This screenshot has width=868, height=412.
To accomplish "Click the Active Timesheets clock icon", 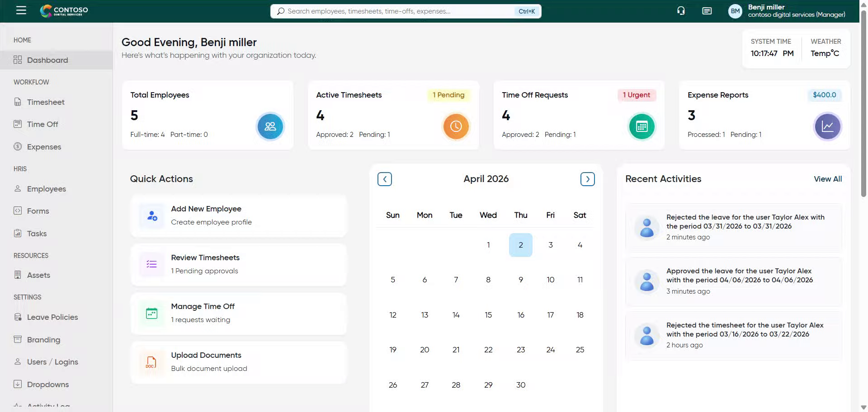I will [456, 126].
